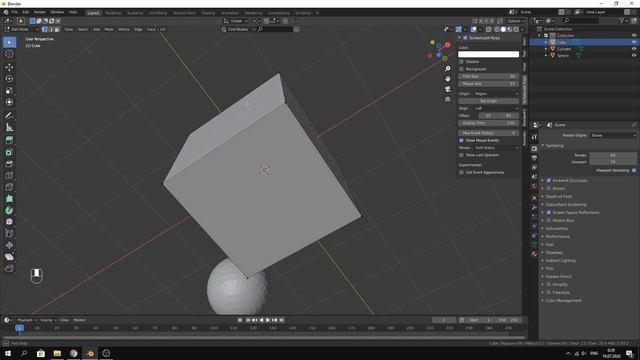Viewport: 640px width, 360px height.
Task: Open the Render properties tab icon
Action: tap(534, 149)
